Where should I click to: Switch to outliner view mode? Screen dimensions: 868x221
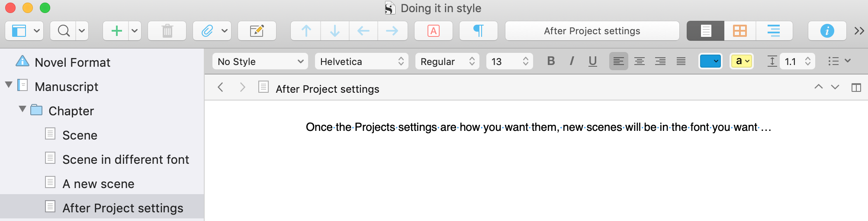coord(774,31)
